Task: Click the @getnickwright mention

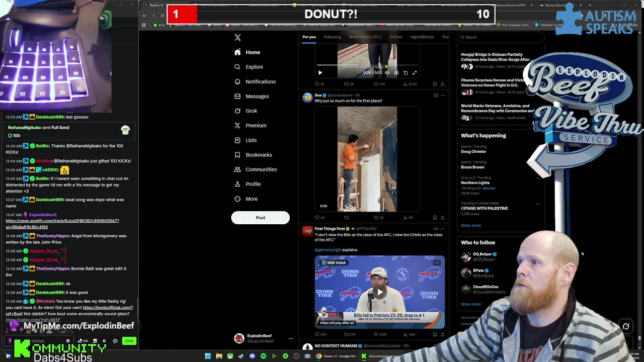Action: click(328, 250)
